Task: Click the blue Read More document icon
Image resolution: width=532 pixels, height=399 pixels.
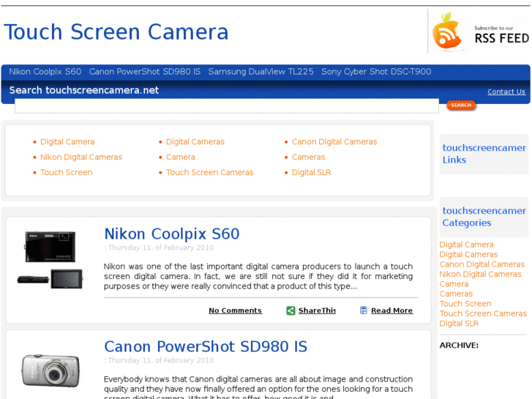Action: (x=364, y=310)
